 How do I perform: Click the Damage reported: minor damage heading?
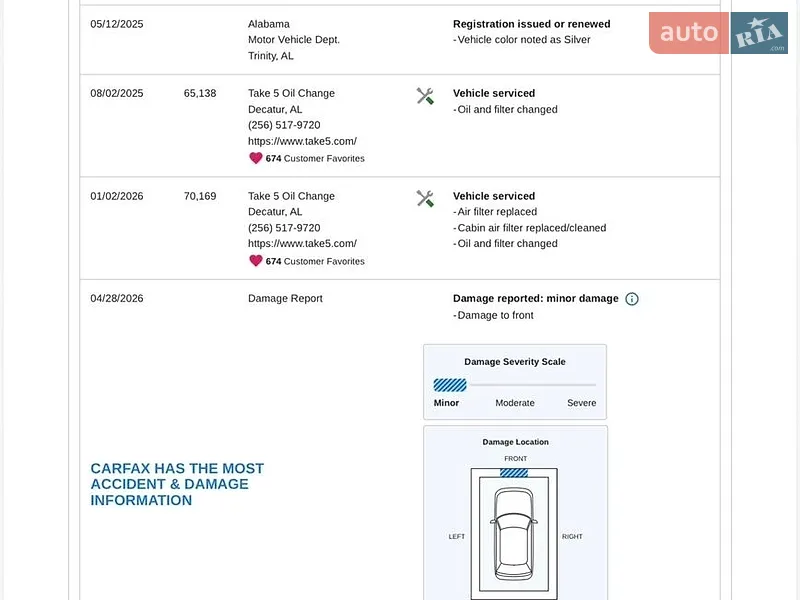pyautogui.click(x=535, y=298)
